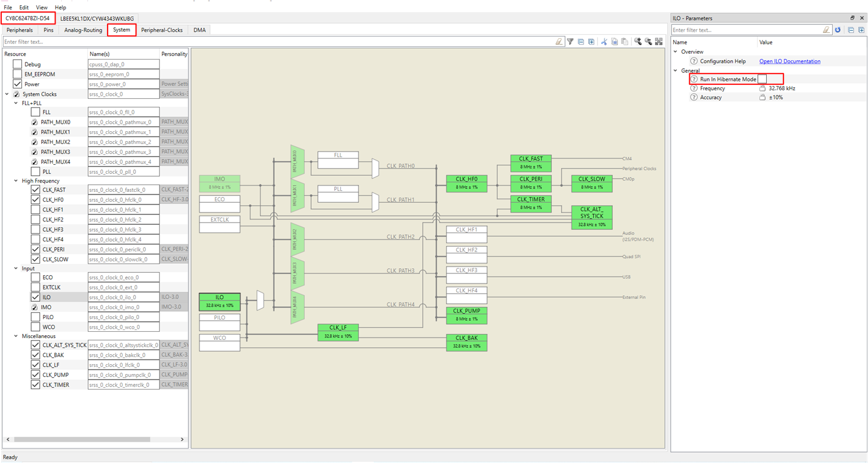This screenshot has height=463, width=868.
Task: Select the CLK_LF block in the diagram
Action: [x=338, y=332]
